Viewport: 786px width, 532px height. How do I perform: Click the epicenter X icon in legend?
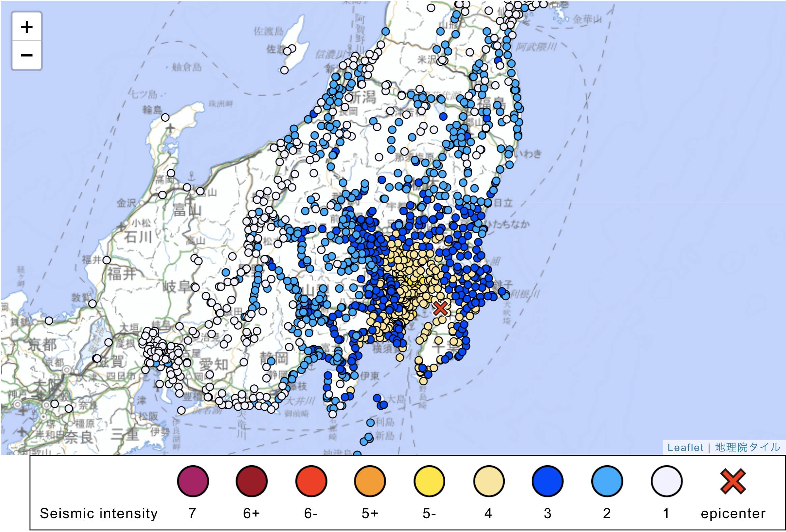coord(733,481)
